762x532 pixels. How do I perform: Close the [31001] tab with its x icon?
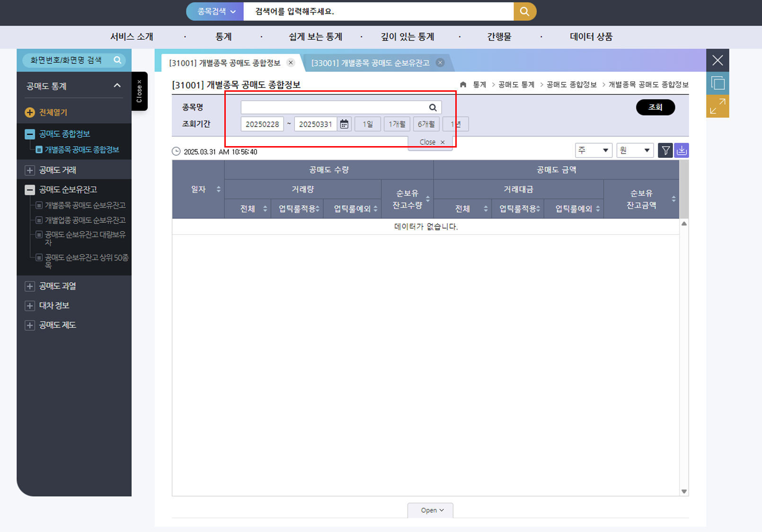pyautogui.click(x=291, y=62)
